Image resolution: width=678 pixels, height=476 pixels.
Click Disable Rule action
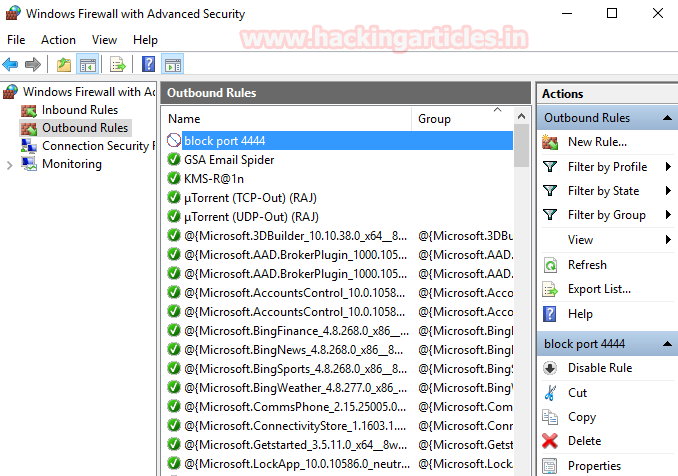599,368
